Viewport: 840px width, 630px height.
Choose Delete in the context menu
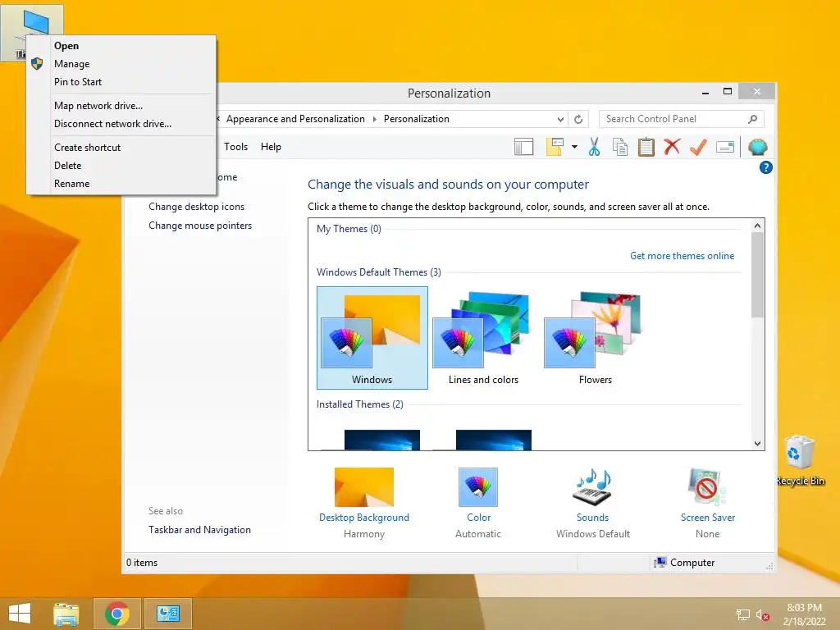pyautogui.click(x=121, y=166)
